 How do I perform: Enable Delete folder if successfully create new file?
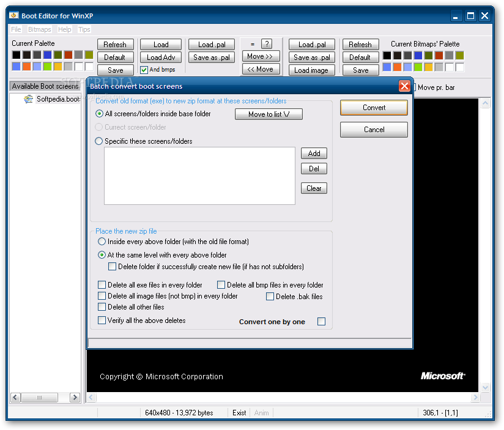(112, 267)
